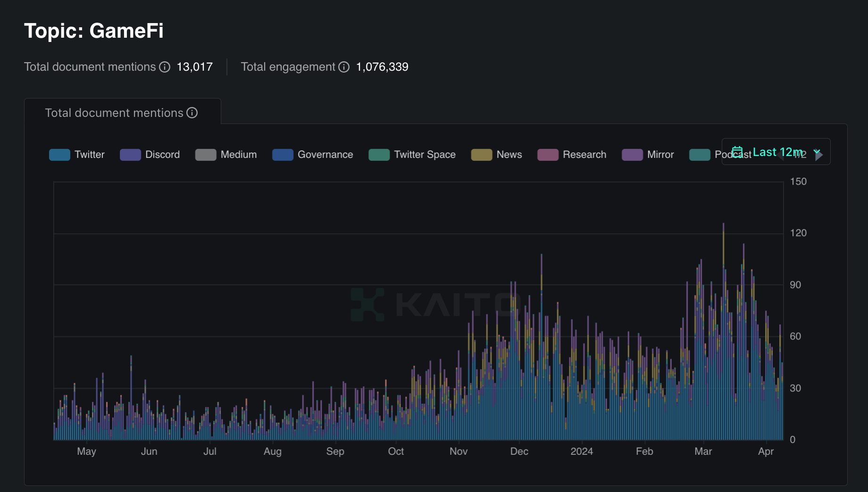Click the Total engagement label

[x=288, y=67]
